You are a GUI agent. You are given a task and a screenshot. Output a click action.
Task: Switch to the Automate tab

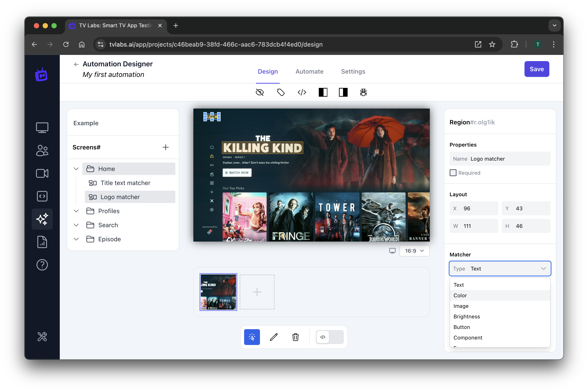coord(309,71)
